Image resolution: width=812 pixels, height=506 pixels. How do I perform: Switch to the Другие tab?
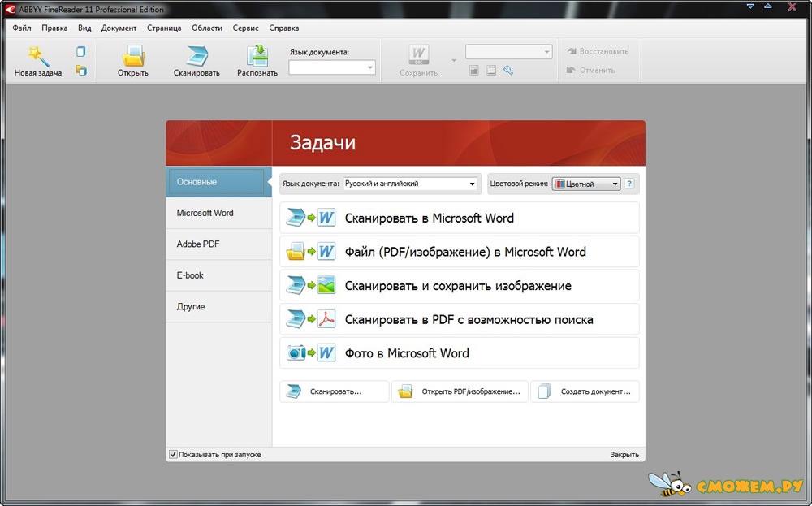(x=218, y=306)
